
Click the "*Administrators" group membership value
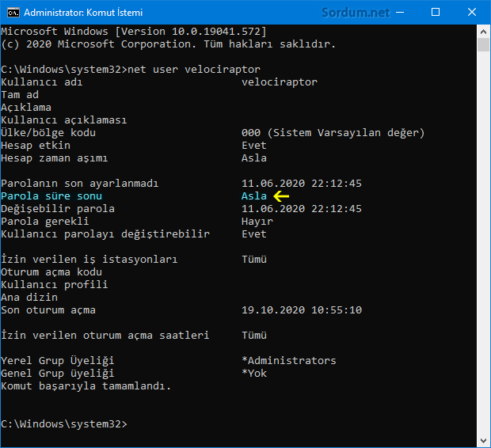pos(289,361)
